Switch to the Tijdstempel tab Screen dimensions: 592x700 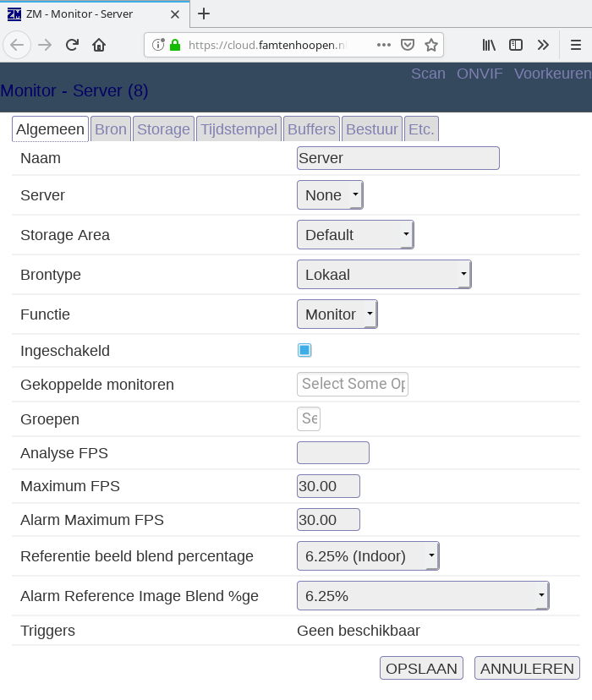238,129
